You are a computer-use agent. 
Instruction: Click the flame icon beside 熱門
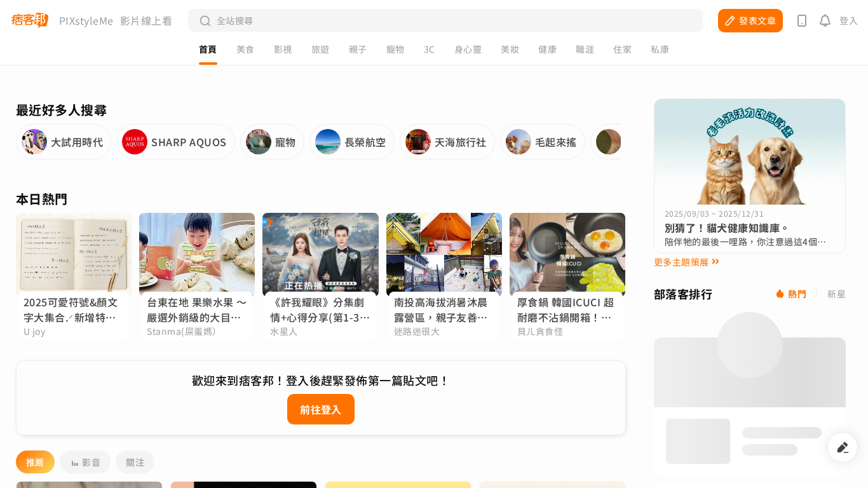[x=780, y=294]
